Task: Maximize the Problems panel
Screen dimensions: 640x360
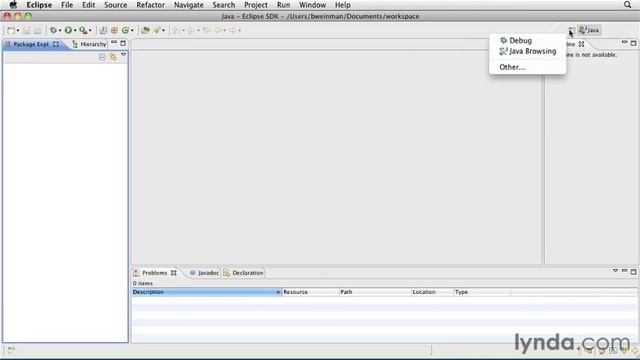Action: point(633,272)
